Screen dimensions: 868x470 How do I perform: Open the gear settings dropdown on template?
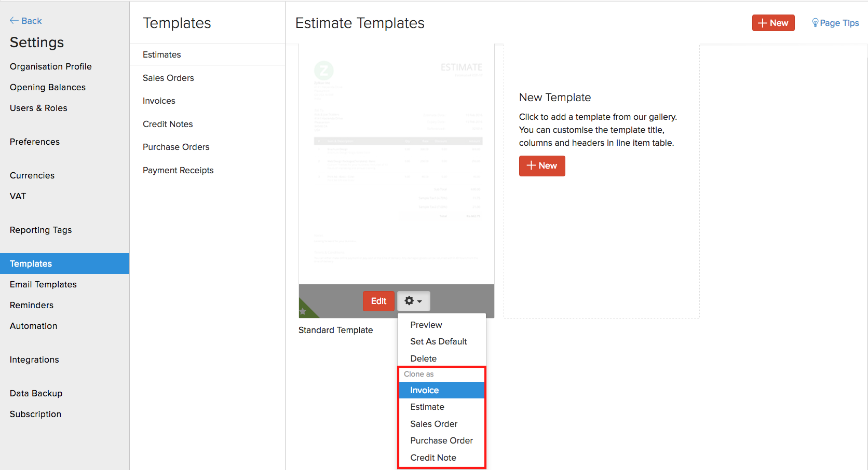click(x=413, y=301)
